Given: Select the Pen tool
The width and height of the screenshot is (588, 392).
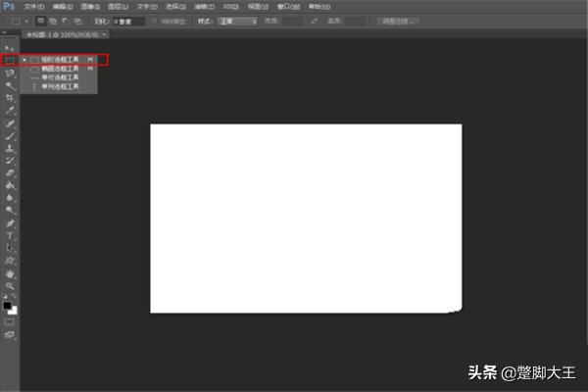Looking at the screenshot, I should tap(10, 223).
